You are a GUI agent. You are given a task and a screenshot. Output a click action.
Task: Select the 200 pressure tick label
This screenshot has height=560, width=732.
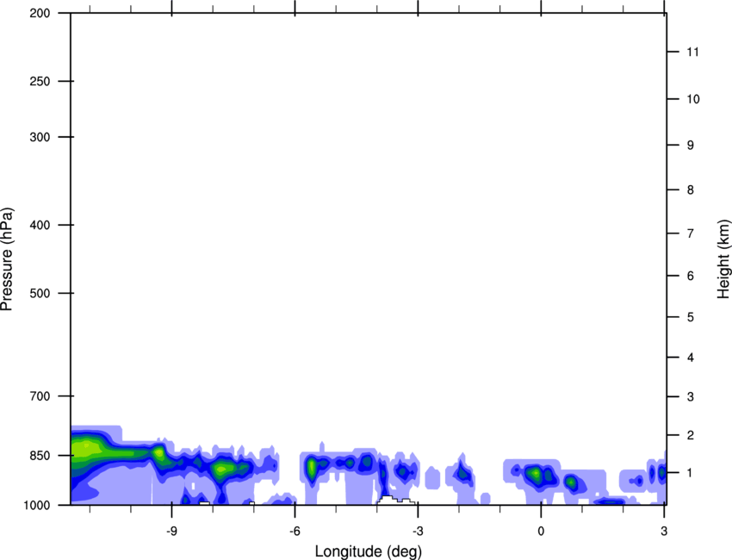(x=40, y=13)
